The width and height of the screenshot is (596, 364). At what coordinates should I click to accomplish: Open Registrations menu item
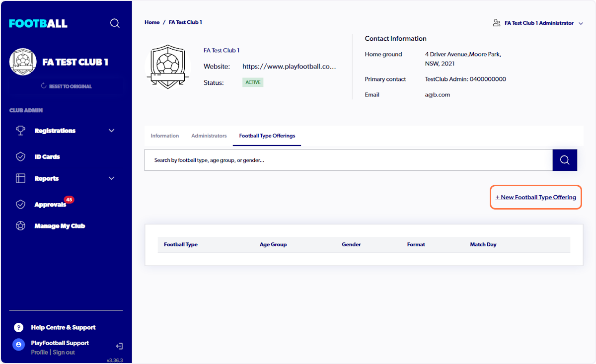pos(55,131)
